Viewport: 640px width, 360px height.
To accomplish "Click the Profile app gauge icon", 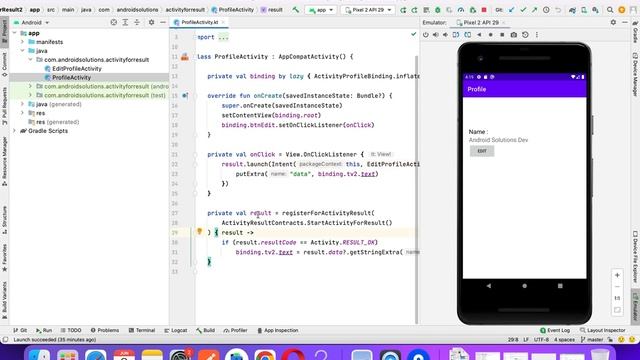I will [461, 10].
